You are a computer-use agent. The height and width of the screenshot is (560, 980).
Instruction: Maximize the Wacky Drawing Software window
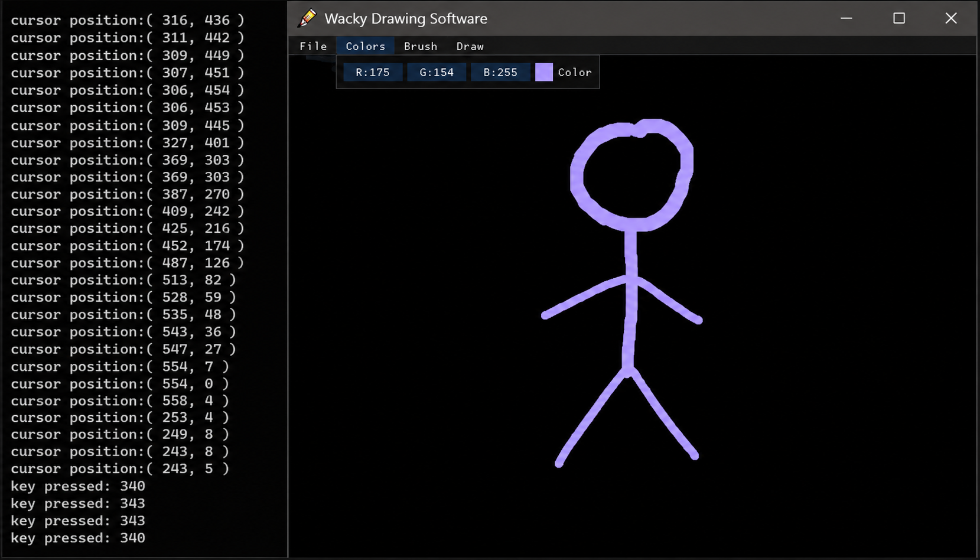click(x=899, y=18)
